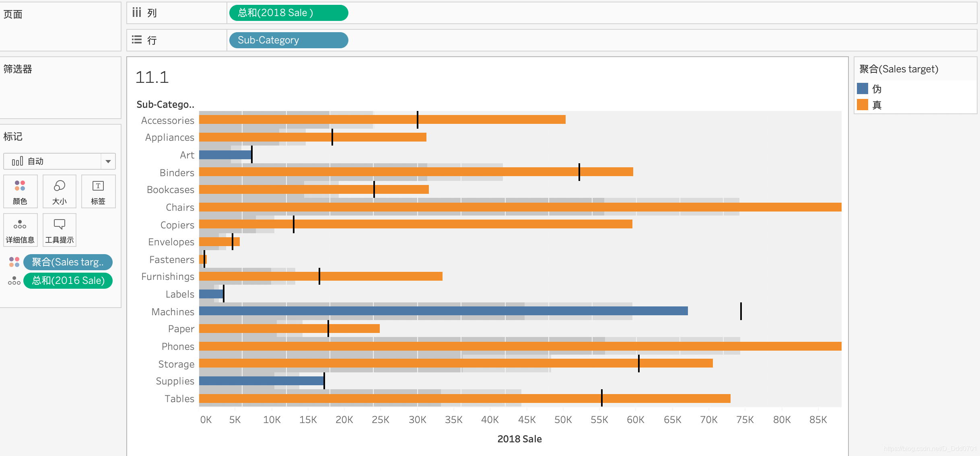
Task: Click the orange 真 legend swatch
Action: (863, 105)
